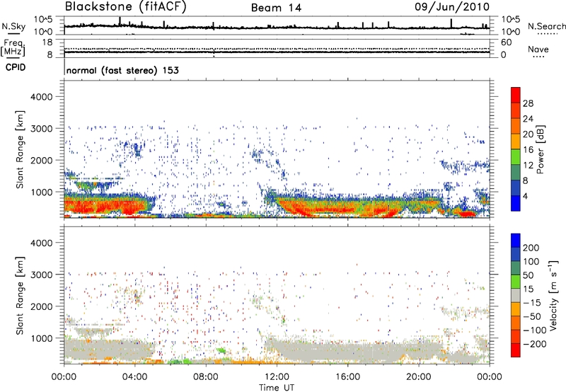This screenshot has width=566, height=392.
Task: Click the '18' frequency axis value
Action: pyautogui.click(x=47, y=42)
